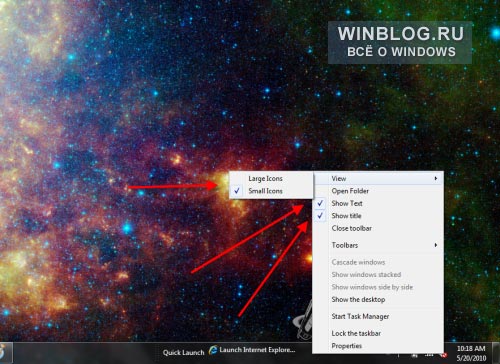Expand the Toolbars submenu arrow
Viewport: 500px width, 364px height.
coord(436,245)
